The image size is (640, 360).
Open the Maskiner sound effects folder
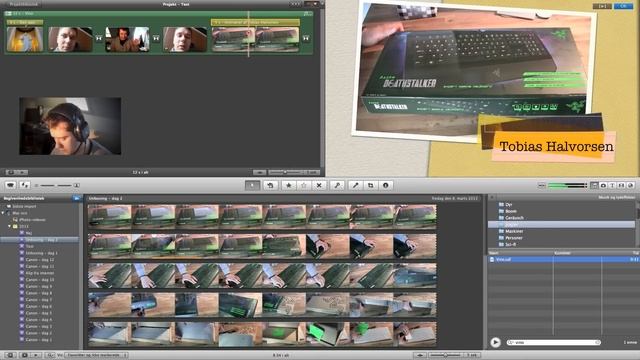click(514, 231)
